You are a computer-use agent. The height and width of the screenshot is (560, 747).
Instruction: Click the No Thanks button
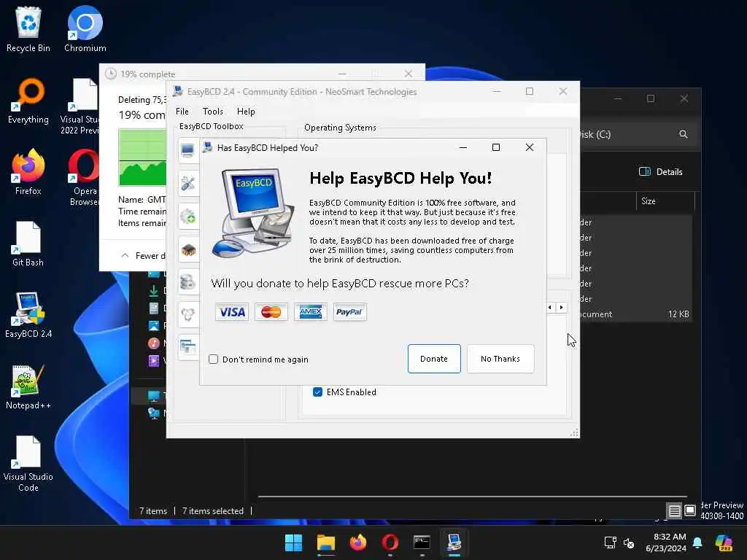[x=500, y=359]
